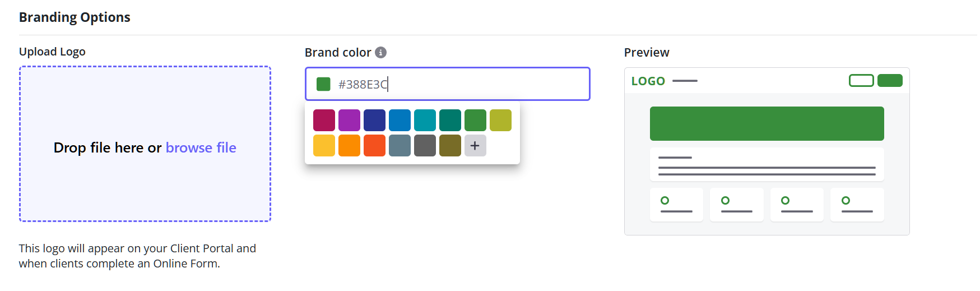980x291 pixels.
Task: Click the green swatch inside the color field
Action: coord(323,84)
